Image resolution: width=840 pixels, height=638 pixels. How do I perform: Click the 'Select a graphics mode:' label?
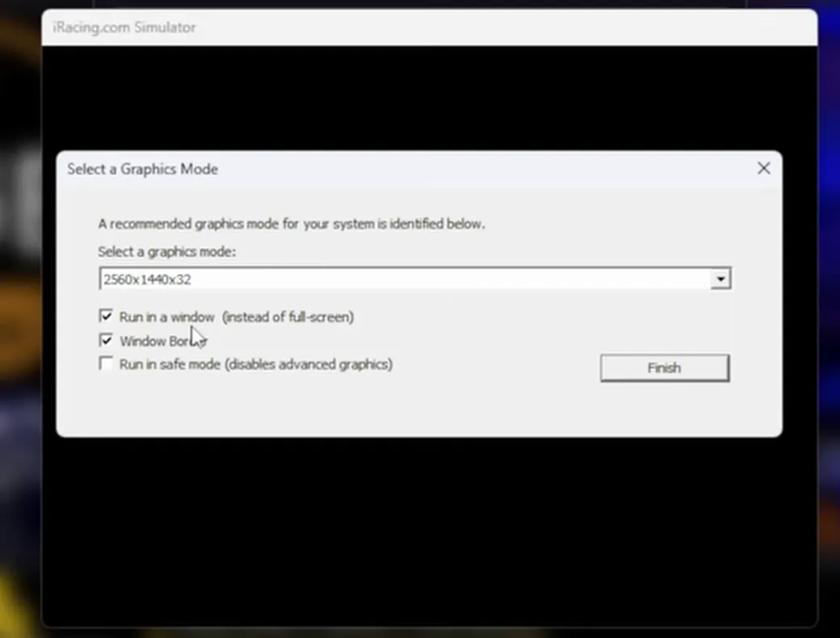click(x=166, y=252)
